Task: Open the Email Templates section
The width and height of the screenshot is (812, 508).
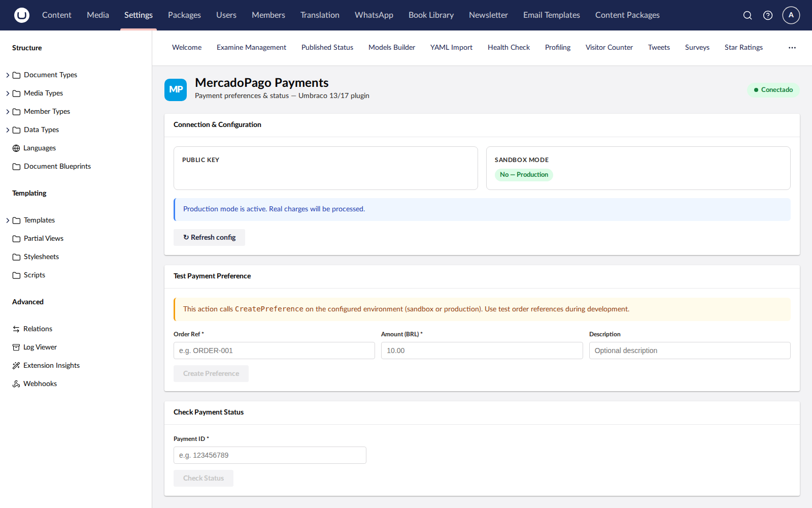Action: click(552, 15)
